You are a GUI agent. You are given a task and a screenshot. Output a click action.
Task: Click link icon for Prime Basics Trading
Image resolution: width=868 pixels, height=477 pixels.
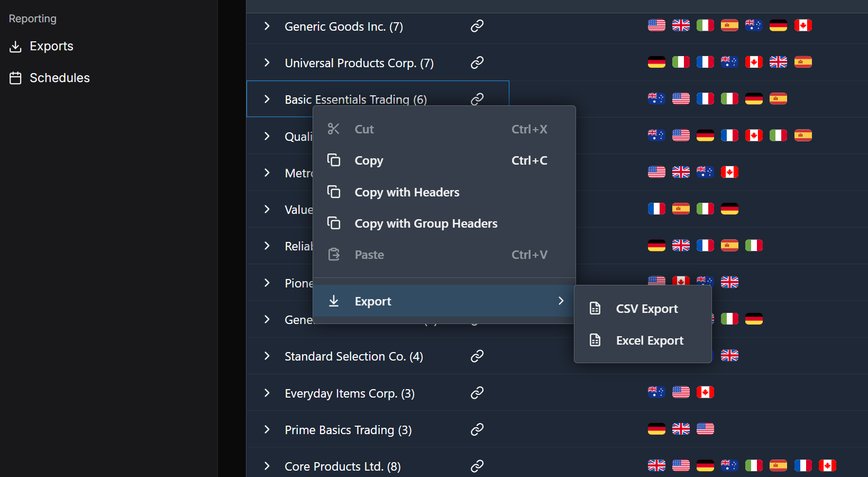pos(477,429)
